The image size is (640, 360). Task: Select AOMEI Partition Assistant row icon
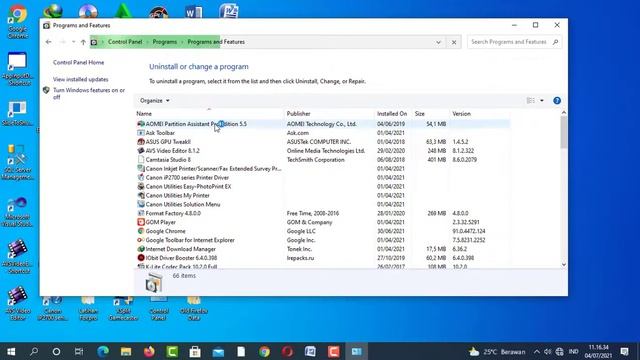[x=141, y=124]
